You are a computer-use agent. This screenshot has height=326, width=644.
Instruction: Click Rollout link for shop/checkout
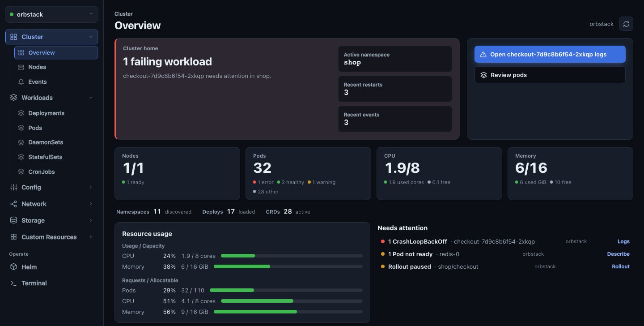point(621,266)
